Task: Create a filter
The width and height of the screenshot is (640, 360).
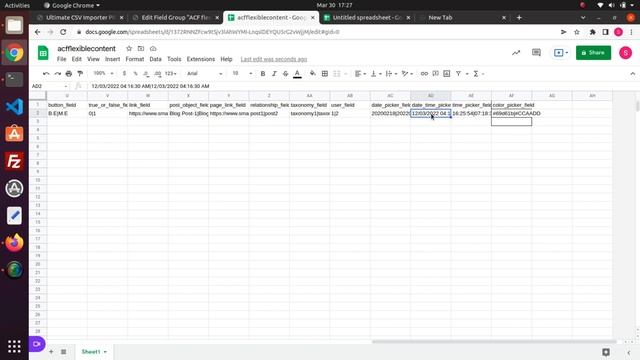Action: point(458,73)
